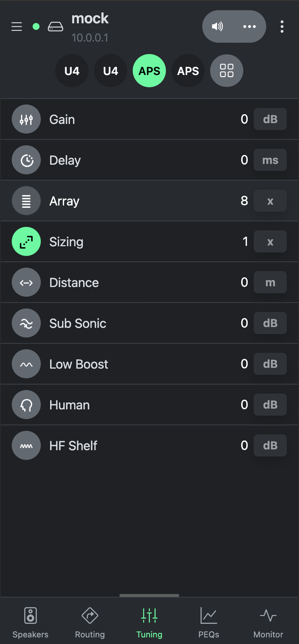Expand the horizontal three-dot menu
299x644 pixels.
(249, 26)
